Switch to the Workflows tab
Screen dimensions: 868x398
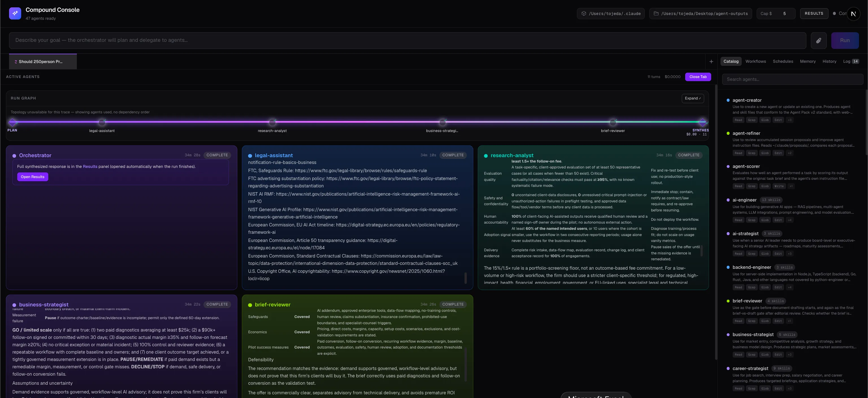pos(756,61)
